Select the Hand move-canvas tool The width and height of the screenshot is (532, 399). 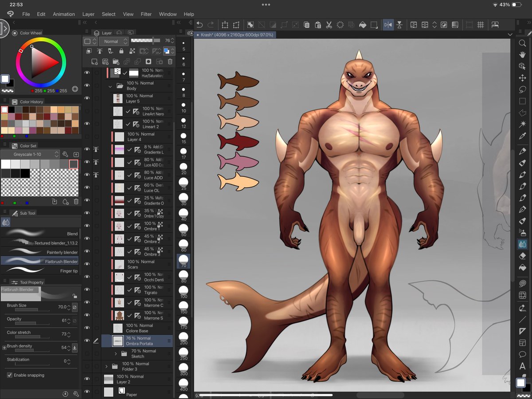(522, 55)
